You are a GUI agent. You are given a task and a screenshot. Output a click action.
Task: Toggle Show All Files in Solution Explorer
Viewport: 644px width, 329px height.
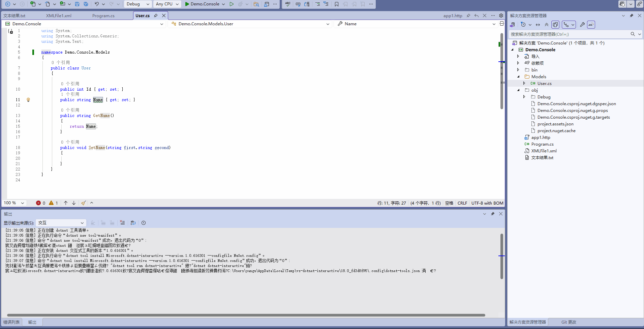click(555, 25)
